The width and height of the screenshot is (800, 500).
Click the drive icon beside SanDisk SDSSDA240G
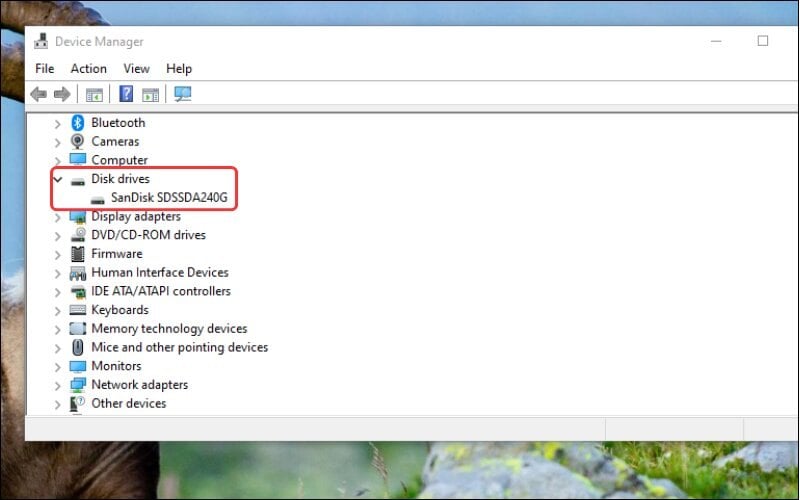[97, 199]
